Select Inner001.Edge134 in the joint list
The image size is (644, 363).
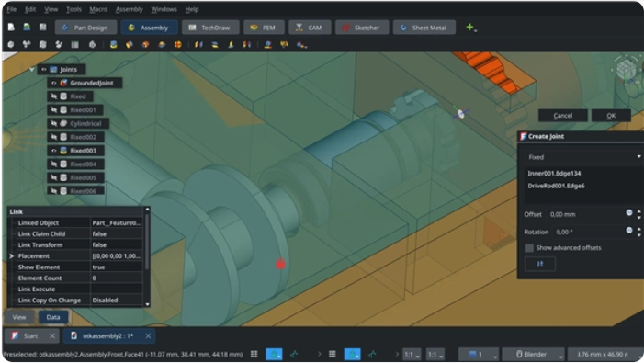coord(554,174)
